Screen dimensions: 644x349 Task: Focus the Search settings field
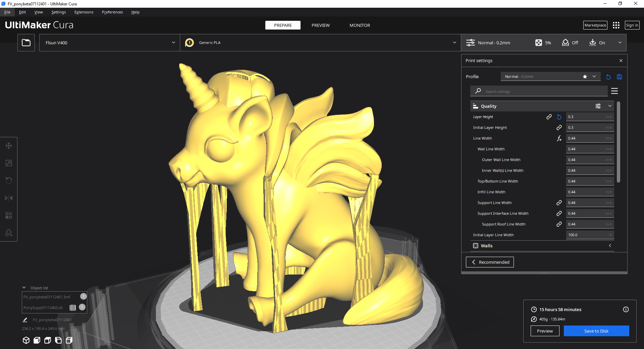539,91
